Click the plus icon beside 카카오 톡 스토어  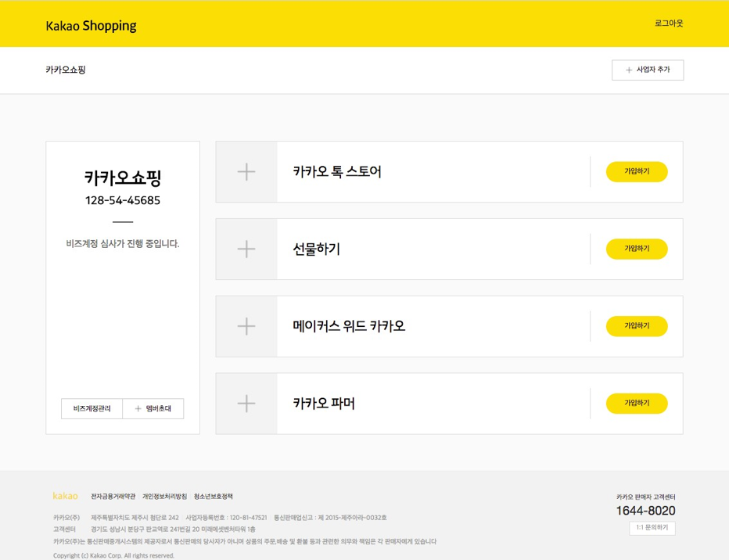pos(246,172)
